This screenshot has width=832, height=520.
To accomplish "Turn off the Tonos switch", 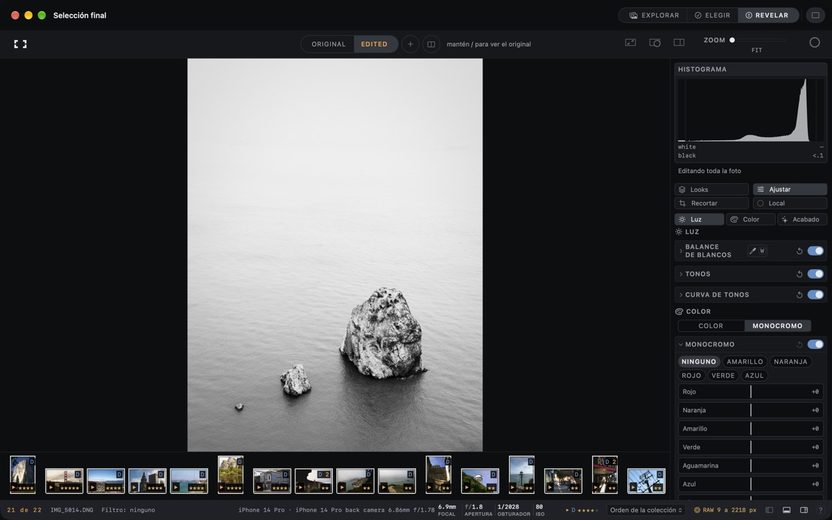I will coord(816,274).
